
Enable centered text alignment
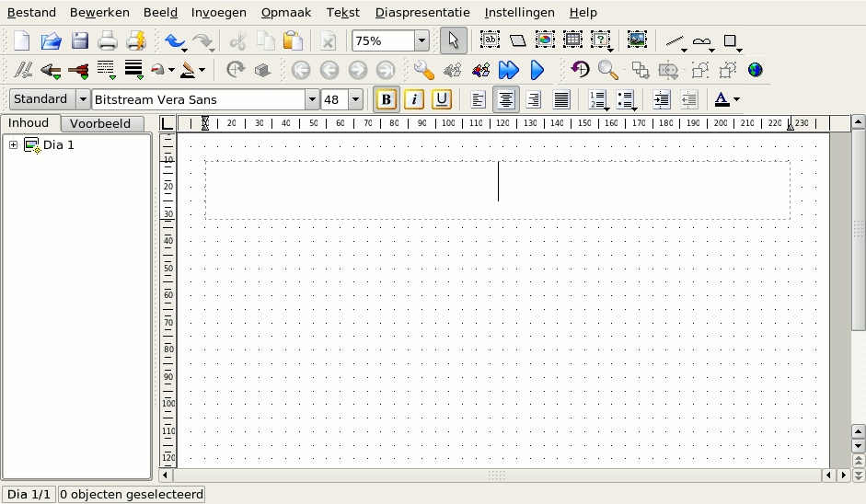pyautogui.click(x=505, y=99)
